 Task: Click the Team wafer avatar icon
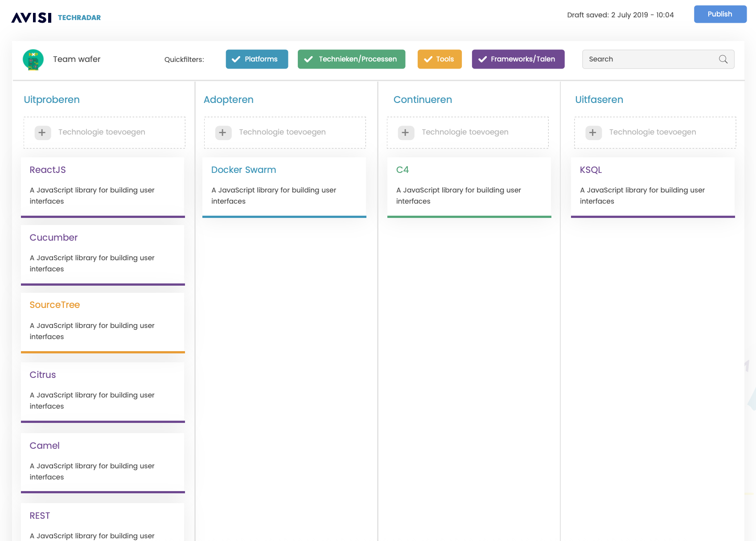(x=33, y=60)
